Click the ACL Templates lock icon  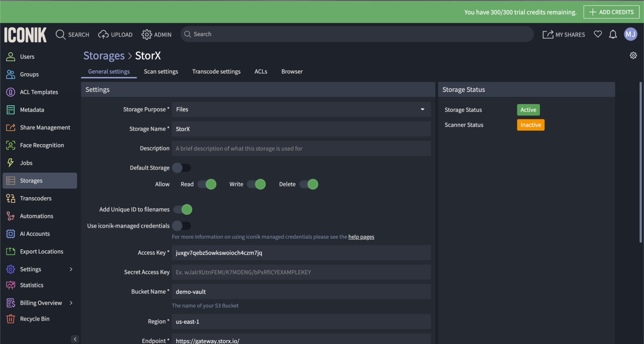click(11, 92)
